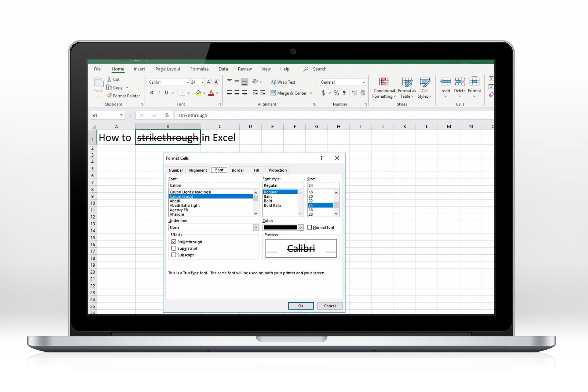Center text horizontally in ribbon
The height and width of the screenshot is (392, 588).
point(237,93)
